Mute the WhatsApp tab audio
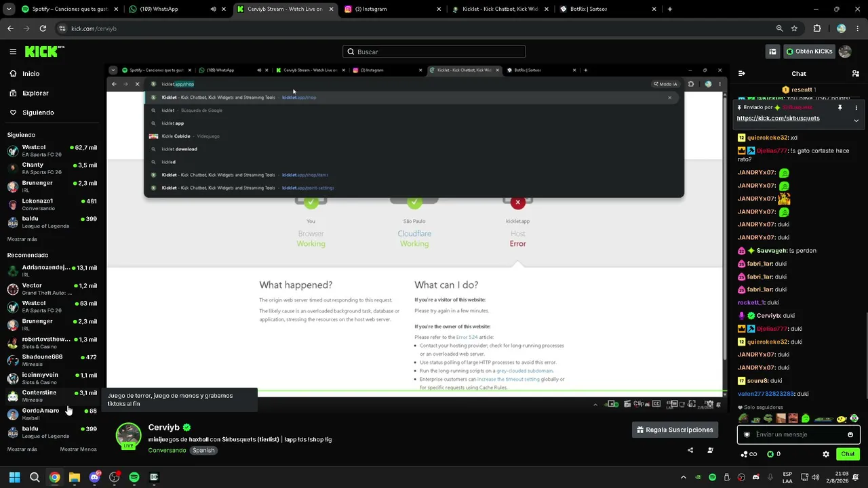This screenshot has width=868, height=488. (213, 9)
